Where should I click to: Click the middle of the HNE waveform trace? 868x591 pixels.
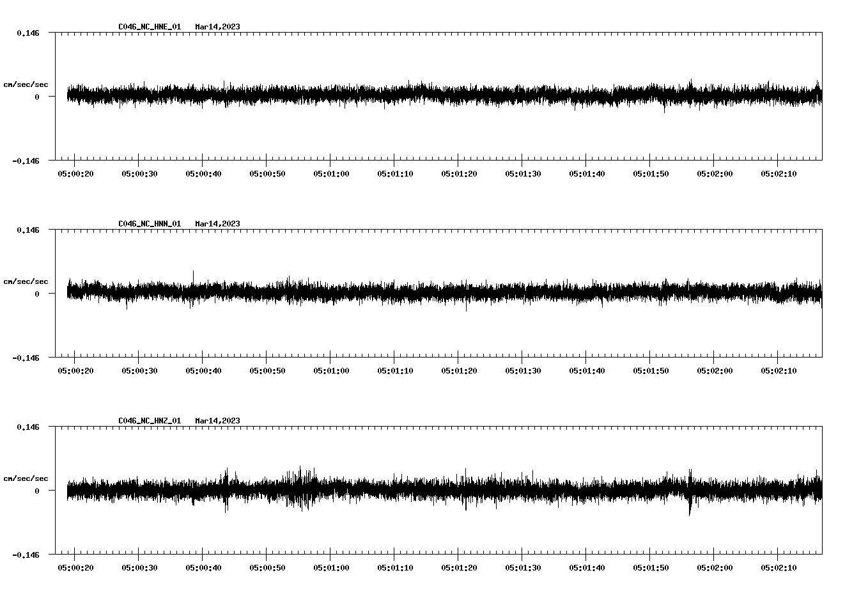[441, 95]
